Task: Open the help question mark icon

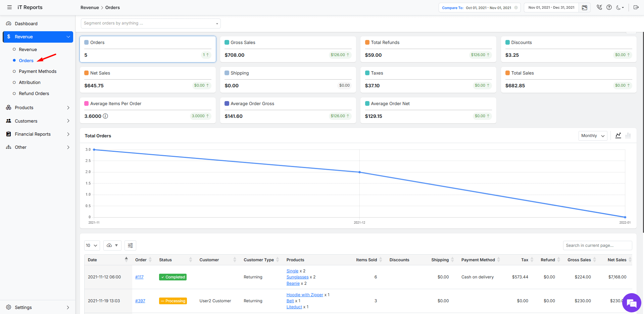Action: tap(609, 7)
